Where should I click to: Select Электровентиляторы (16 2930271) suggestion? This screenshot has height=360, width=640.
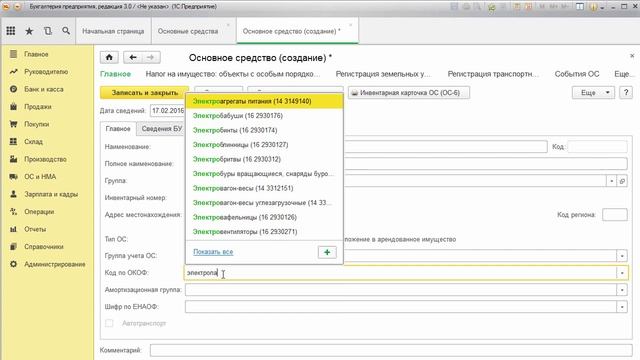pyautogui.click(x=264, y=231)
